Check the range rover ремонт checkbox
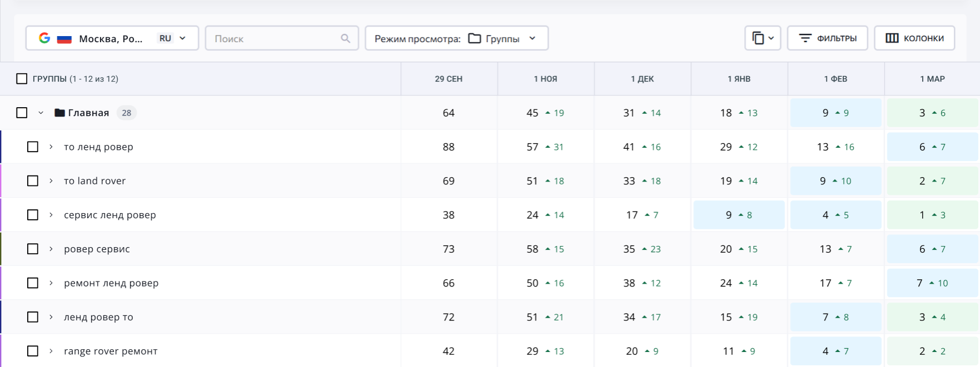Screen dimensions: 980x367 33,351
